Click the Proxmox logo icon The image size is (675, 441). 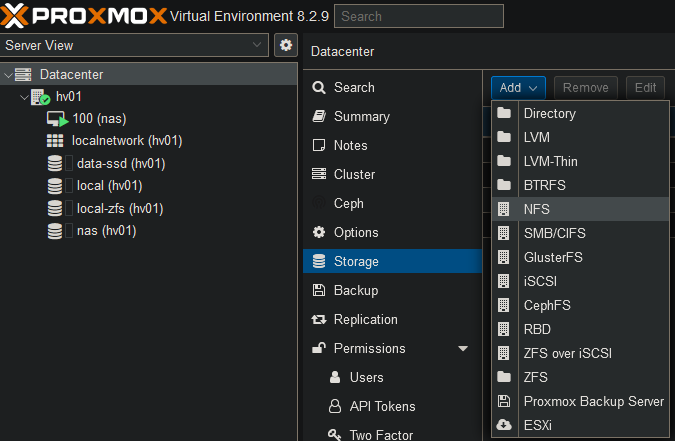coord(16,16)
